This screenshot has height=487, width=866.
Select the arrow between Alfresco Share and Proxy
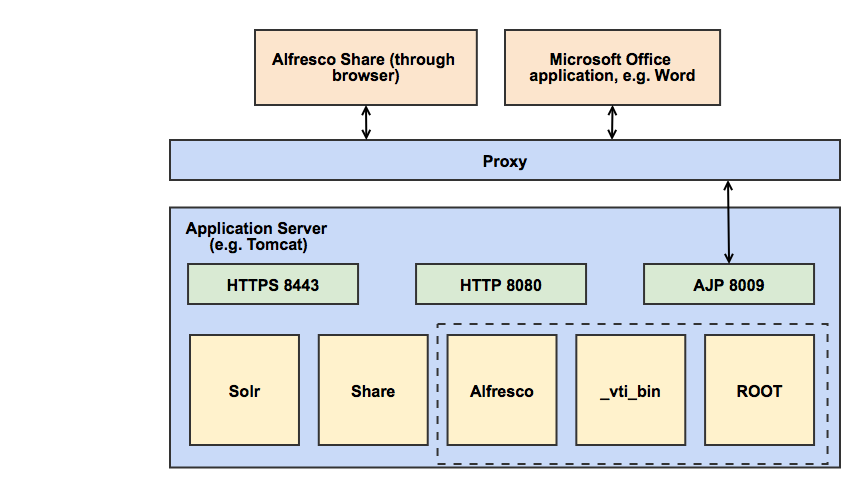366,123
